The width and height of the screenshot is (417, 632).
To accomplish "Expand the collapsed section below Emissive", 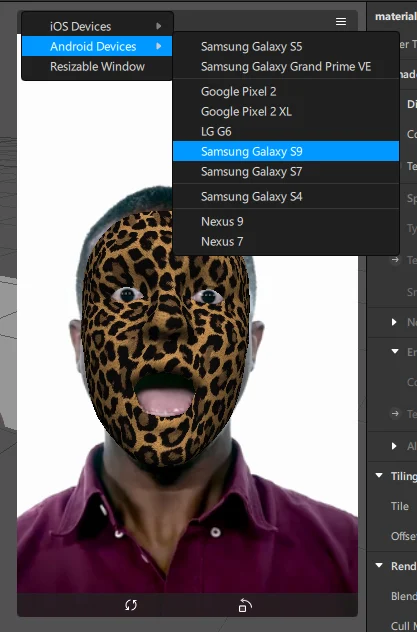I will pos(394,446).
